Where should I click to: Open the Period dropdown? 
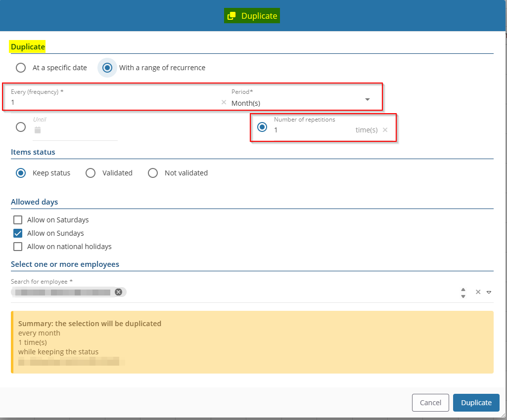367,100
